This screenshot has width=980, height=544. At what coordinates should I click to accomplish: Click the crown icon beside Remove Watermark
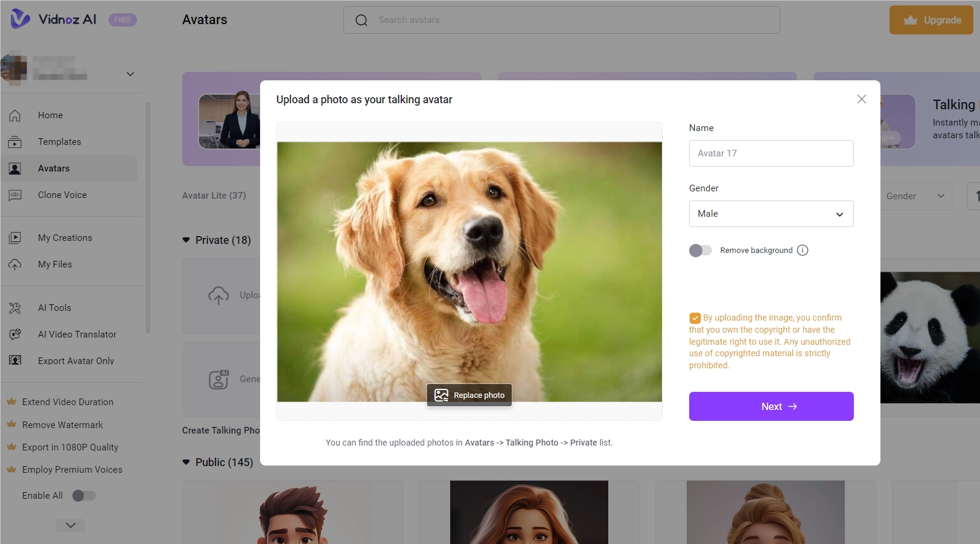pos(11,424)
